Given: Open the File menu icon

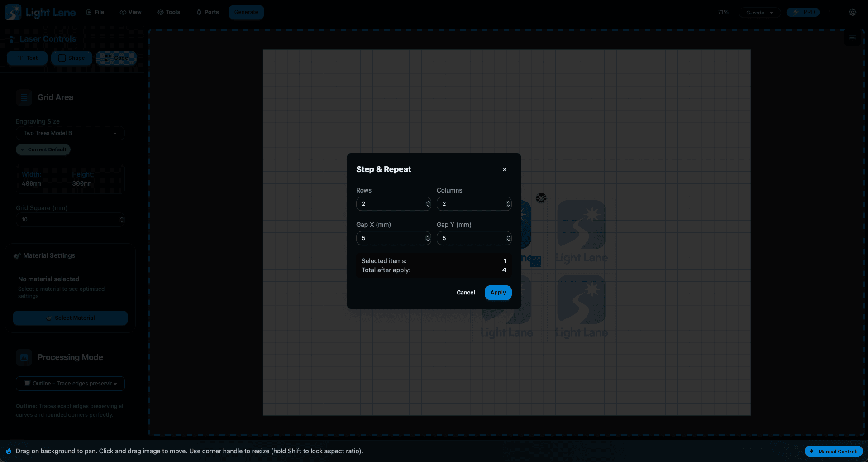Looking at the screenshot, I should pyautogui.click(x=89, y=12).
